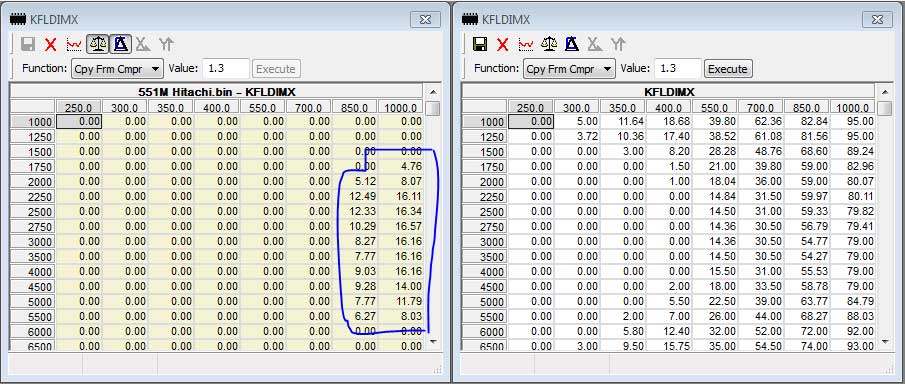Click the X-axis icon in the left window toolbar
Screen dimensions: 905x384
(x=143, y=44)
